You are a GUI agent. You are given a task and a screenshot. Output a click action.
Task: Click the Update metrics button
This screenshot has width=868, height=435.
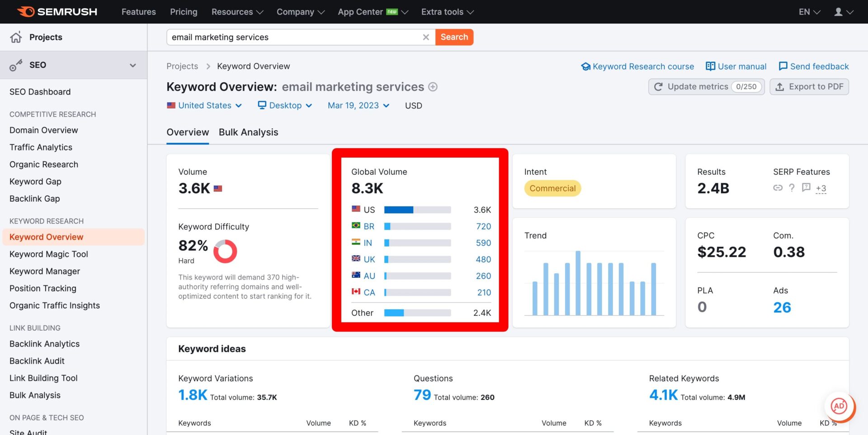click(706, 87)
